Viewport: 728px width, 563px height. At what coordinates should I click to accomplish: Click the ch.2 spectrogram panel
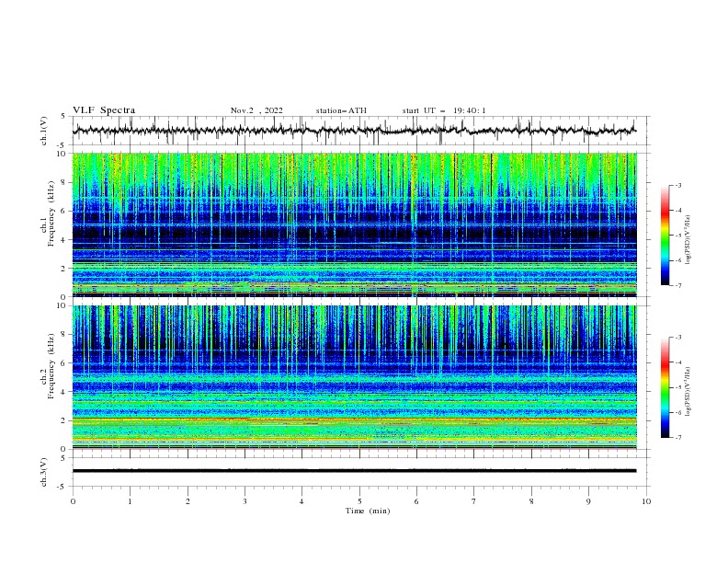[x=354, y=377]
